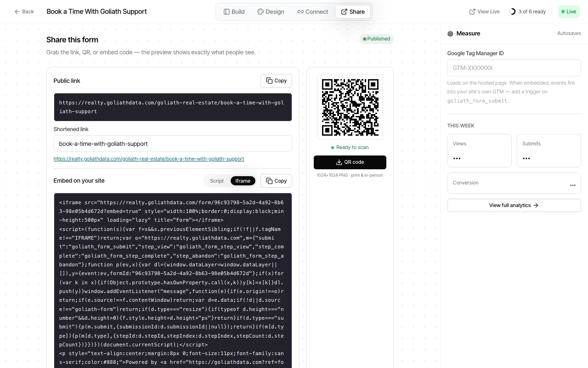Click the QR code image
Image resolution: width=588 pixels, height=368 pixels.
coord(350,107)
